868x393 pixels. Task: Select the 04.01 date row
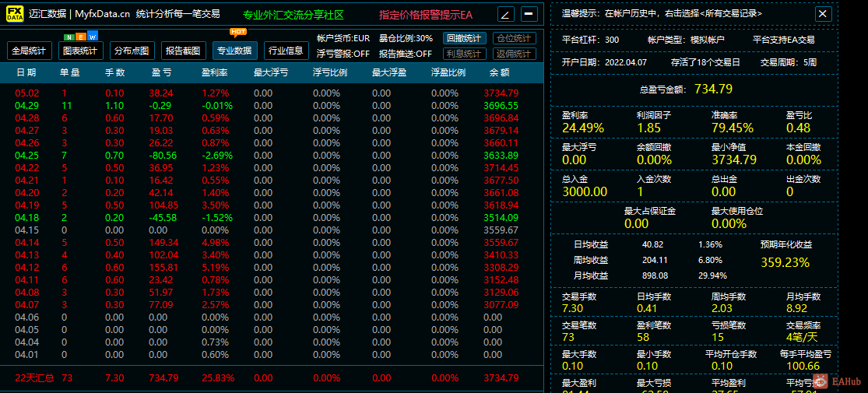(x=271, y=355)
